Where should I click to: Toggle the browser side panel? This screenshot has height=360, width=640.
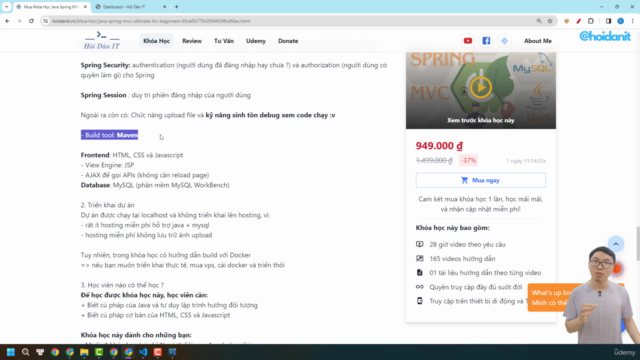click(x=608, y=21)
